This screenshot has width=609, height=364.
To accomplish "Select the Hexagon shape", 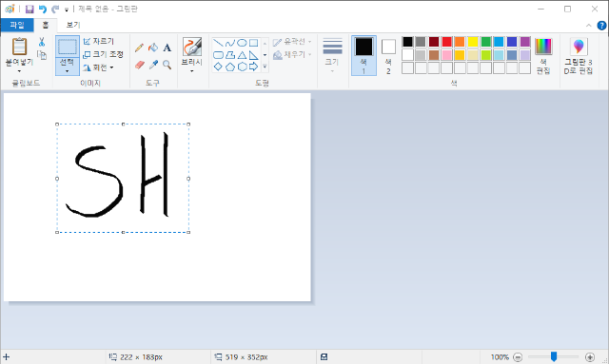I will tap(242, 67).
